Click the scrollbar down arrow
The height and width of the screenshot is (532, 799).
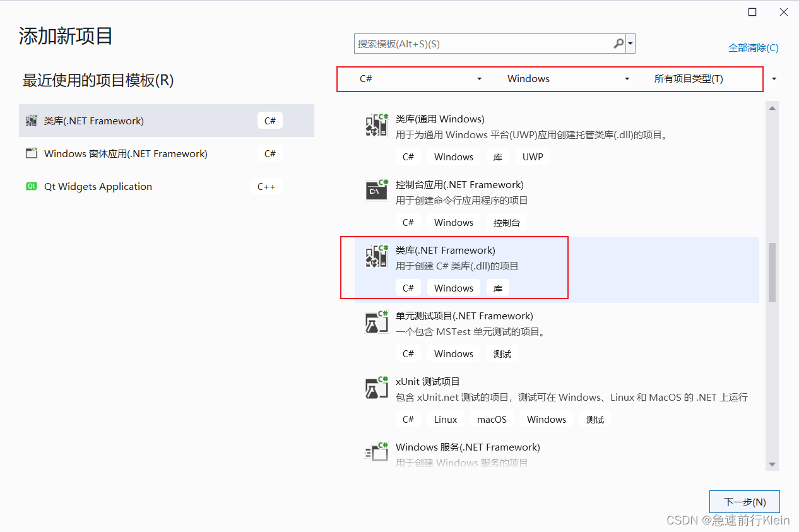click(772, 464)
